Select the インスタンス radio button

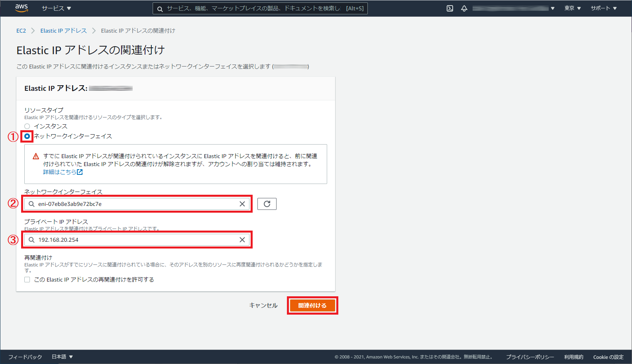(27, 126)
